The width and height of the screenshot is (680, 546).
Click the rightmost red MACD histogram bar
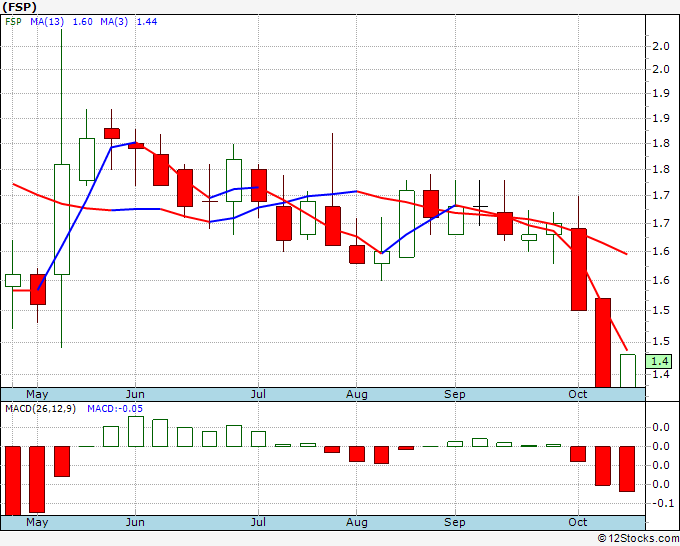point(627,468)
